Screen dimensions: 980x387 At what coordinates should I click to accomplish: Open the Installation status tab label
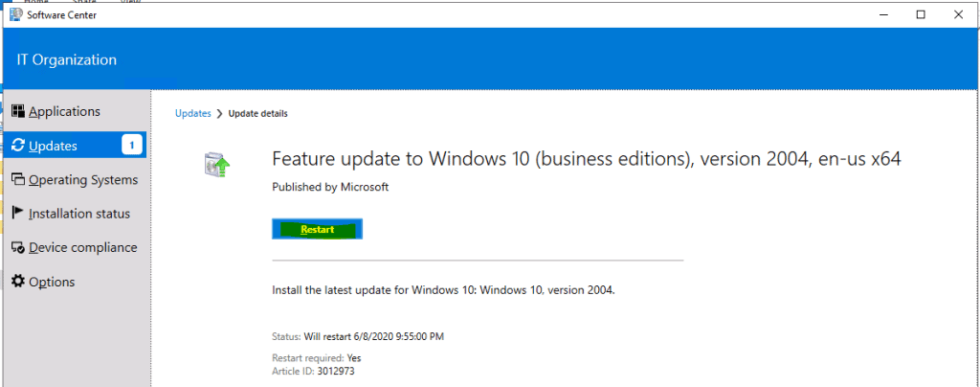pos(79,214)
